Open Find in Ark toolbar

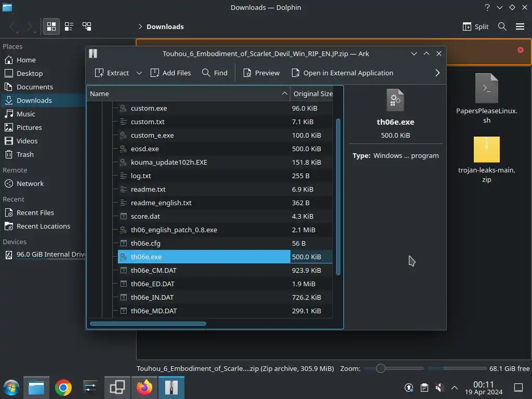point(215,73)
